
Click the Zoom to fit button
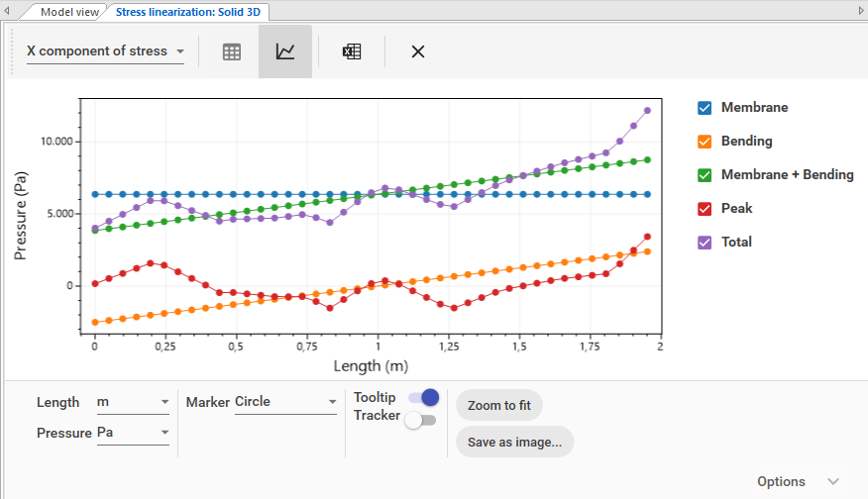pos(499,406)
